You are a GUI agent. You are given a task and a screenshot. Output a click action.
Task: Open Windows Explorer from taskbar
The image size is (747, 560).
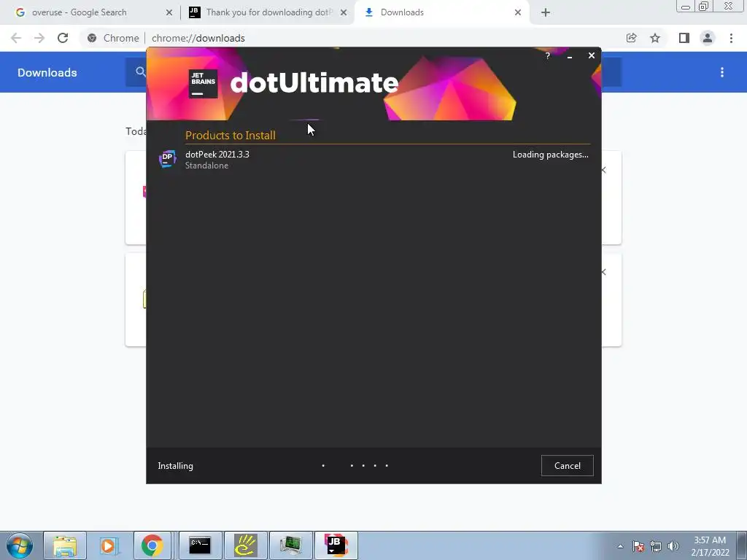[x=65, y=545]
